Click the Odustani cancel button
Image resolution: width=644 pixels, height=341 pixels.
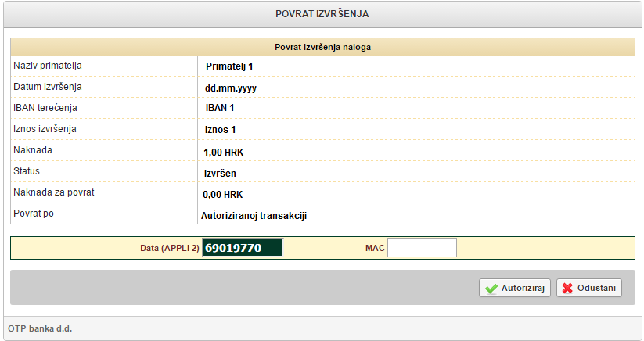[x=589, y=288]
